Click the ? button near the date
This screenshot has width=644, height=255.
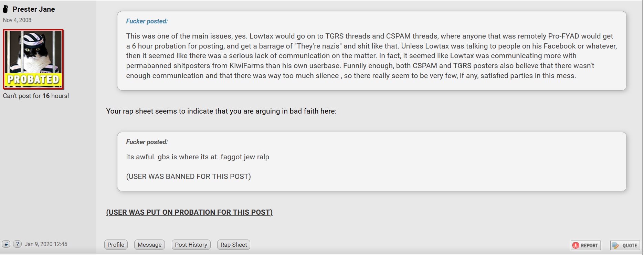[x=17, y=244]
